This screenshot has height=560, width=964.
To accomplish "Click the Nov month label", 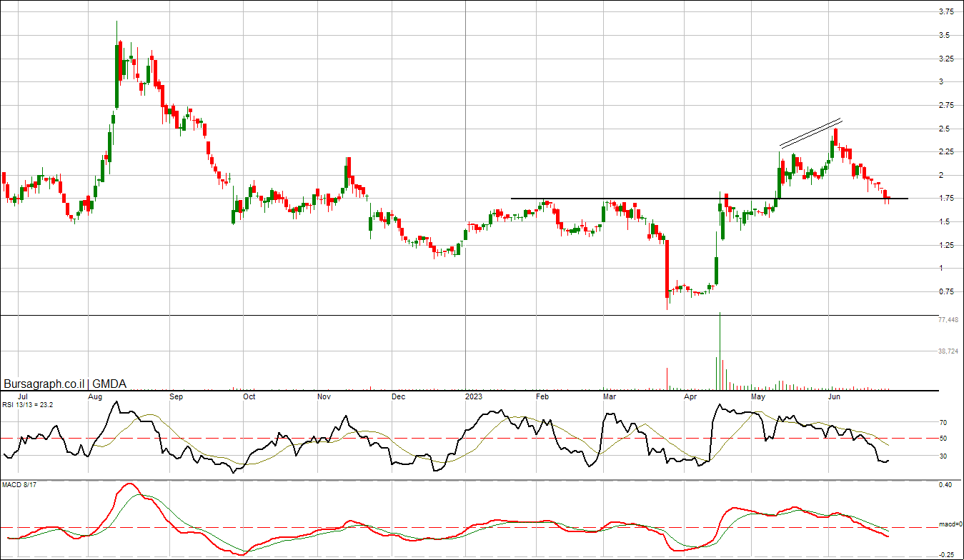I will tap(324, 396).
